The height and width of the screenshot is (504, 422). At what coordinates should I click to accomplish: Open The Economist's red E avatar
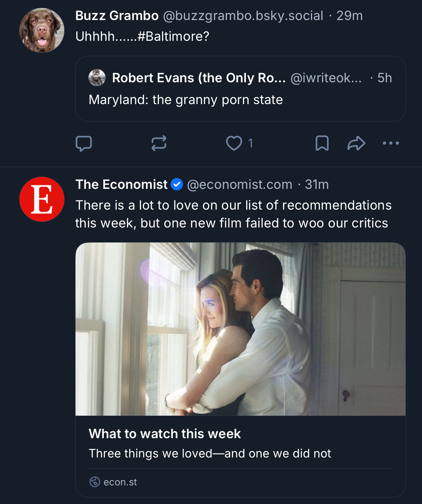(x=42, y=199)
